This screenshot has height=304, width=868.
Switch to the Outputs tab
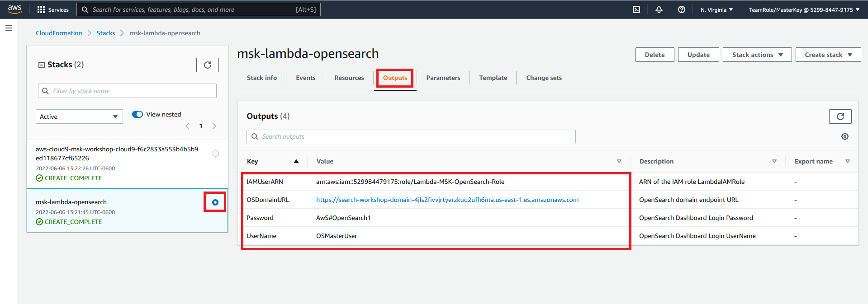click(395, 78)
